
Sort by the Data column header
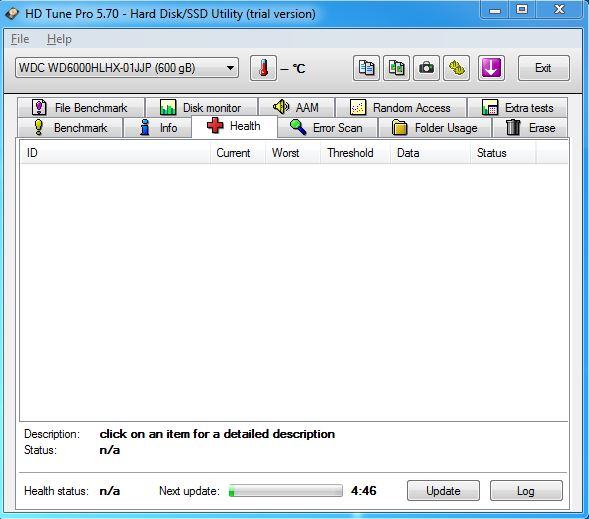tap(430, 153)
